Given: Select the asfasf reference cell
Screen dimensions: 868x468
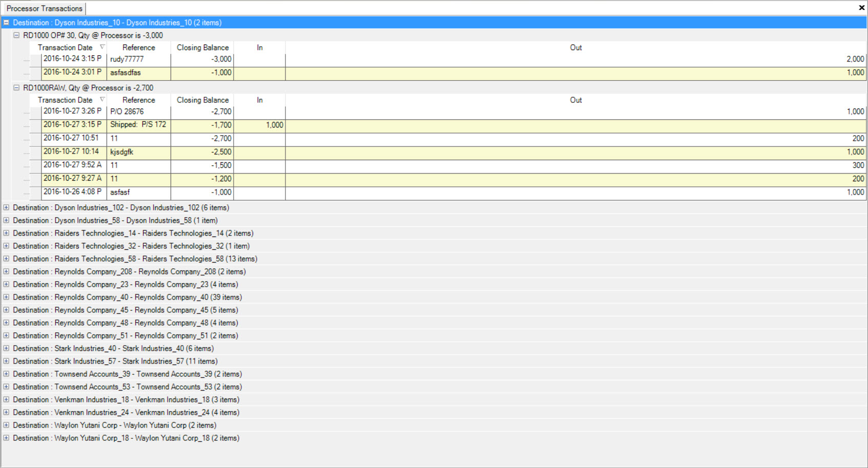Looking at the screenshot, I should 138,193.
